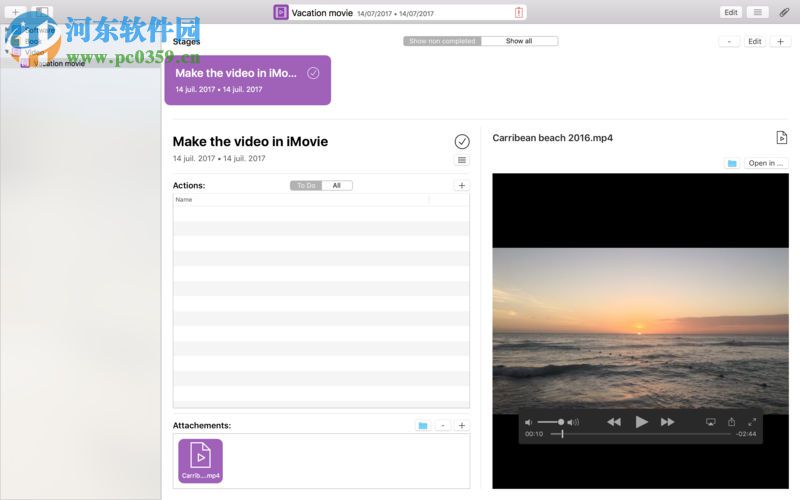Rewind the video
Image resolution: width=800 pixels, height=500 pixels.
614,422
